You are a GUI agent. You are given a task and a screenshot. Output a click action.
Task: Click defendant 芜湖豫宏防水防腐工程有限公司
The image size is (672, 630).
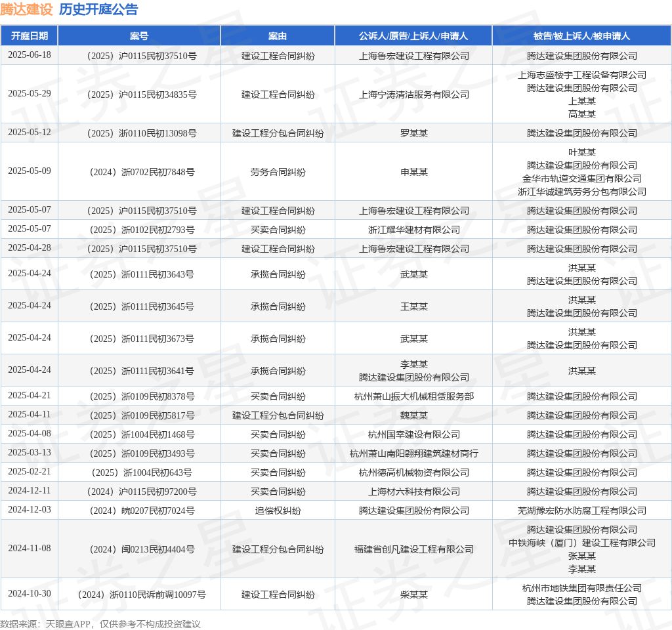(x=582, y=511)
